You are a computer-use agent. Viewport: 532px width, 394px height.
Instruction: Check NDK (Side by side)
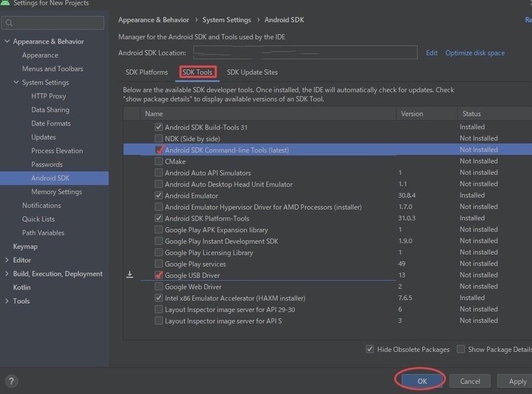pyautogui.click(x=158, y=138)
